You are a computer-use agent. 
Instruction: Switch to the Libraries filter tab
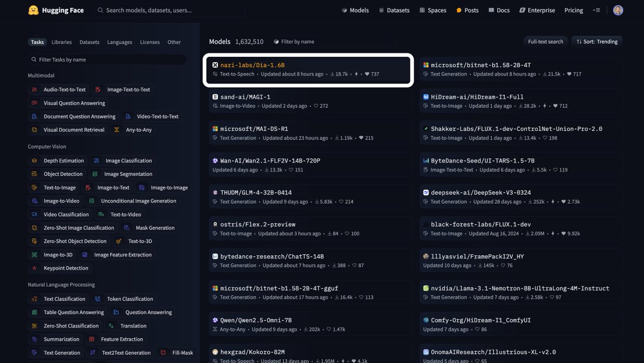(x=62, y=42)
